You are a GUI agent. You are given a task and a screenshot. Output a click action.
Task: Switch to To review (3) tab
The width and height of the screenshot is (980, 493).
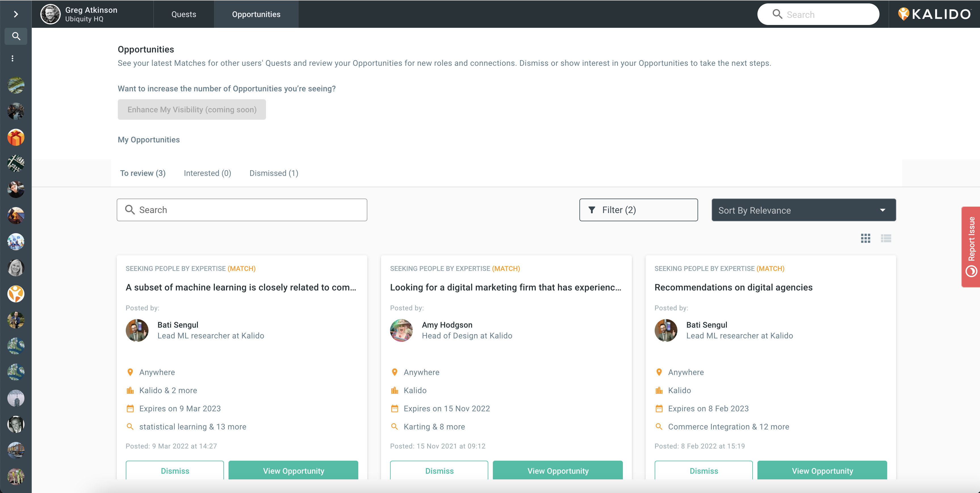pyautogui.click(x=143, y=173)
